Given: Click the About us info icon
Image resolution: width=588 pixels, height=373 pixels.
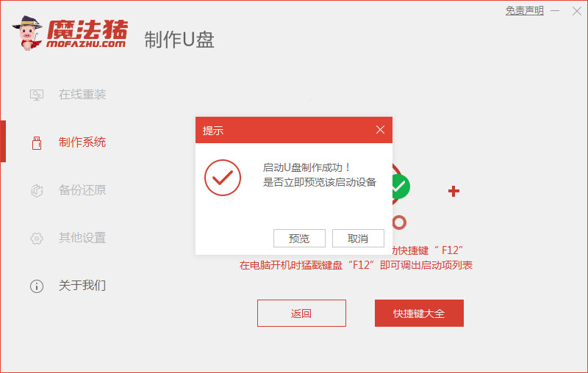Looking at the screenshot, I should (37, 286).
